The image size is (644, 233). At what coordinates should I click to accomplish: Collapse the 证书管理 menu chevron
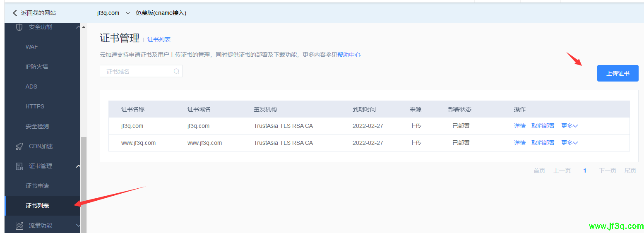tap(78, 166)
